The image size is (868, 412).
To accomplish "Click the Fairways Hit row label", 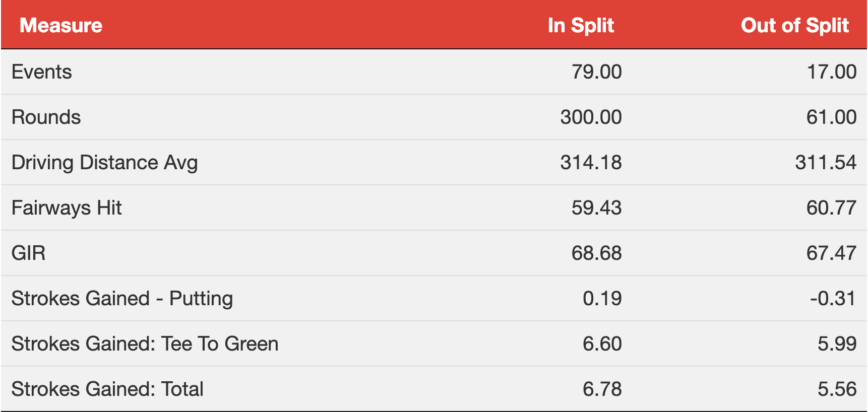I will point(67,208).
